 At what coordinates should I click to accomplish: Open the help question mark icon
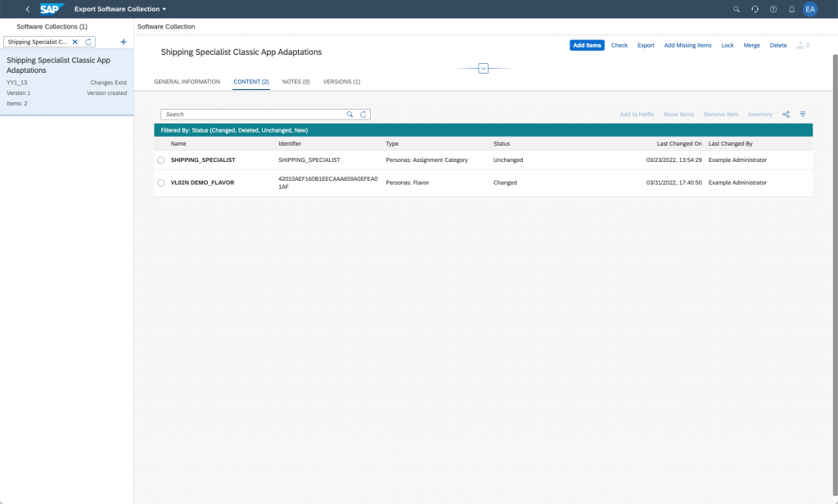[x=773, y=9]
